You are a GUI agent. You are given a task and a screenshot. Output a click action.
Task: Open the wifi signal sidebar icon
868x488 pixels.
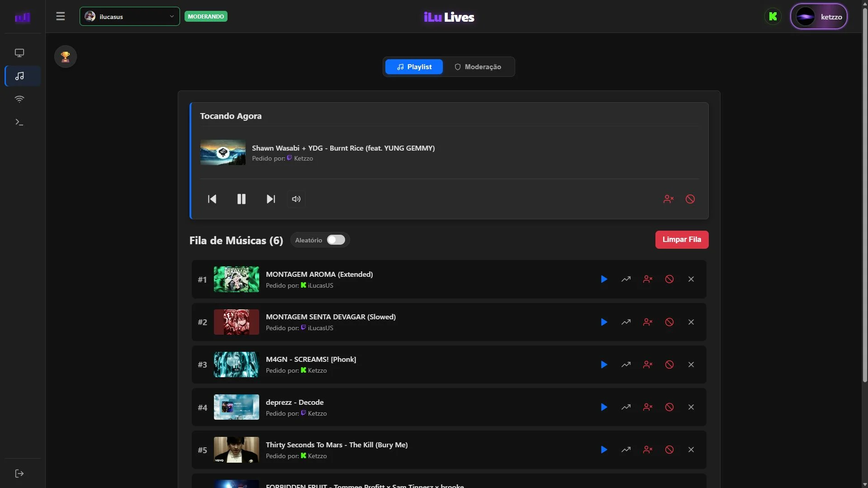[19, 99]
